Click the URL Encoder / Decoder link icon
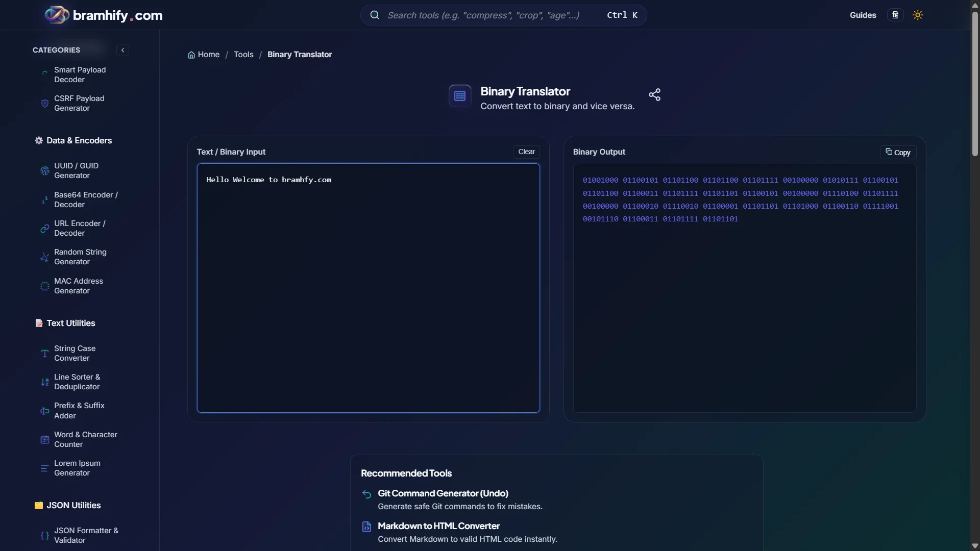The width and height of the screenshot is (980, 551). pos(45,229)
